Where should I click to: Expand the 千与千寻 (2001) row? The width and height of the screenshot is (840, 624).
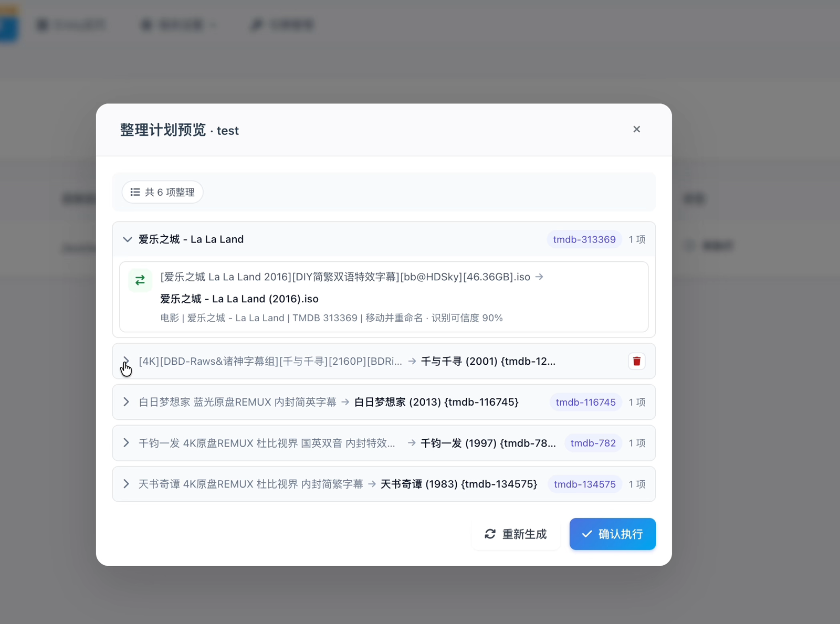tap(126, 361)
